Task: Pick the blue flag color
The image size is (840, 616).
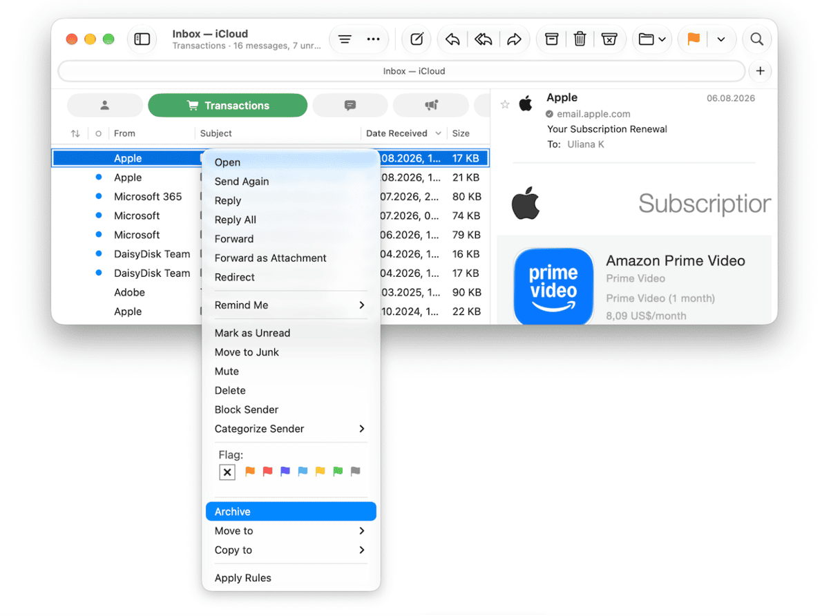Action: (303, 472)
